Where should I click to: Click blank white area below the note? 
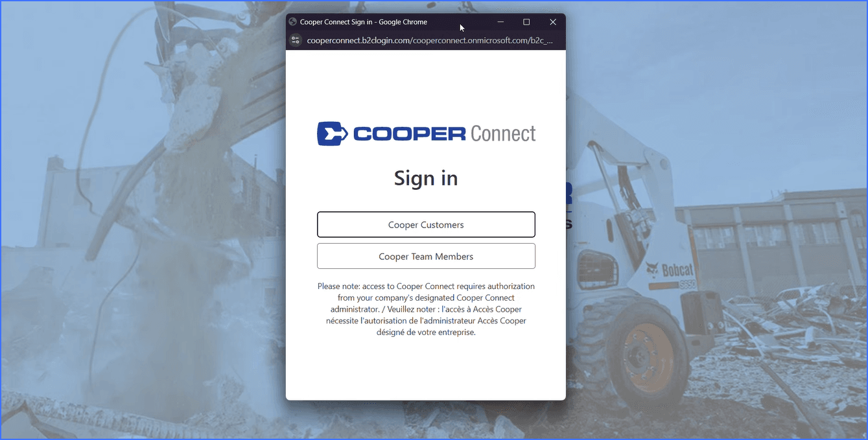[426, 368]
